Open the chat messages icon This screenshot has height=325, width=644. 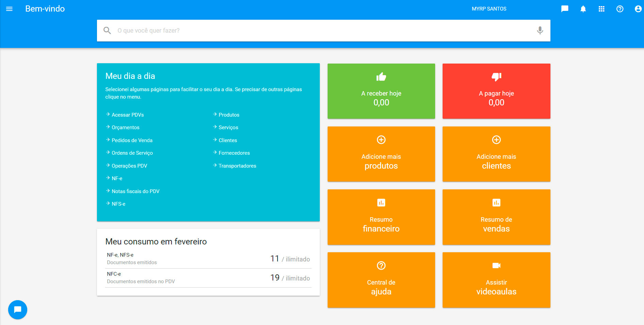click(x=565, y=9)
